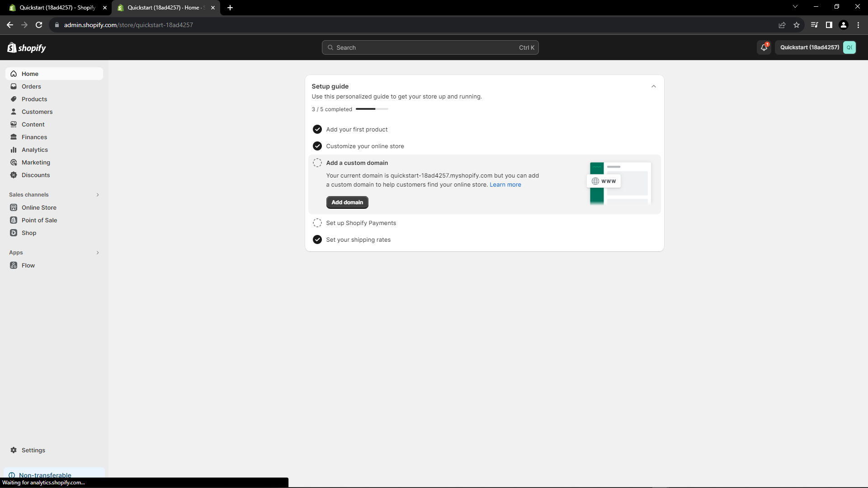
Task: Open the Settings menu item
Action: [33, 450]
